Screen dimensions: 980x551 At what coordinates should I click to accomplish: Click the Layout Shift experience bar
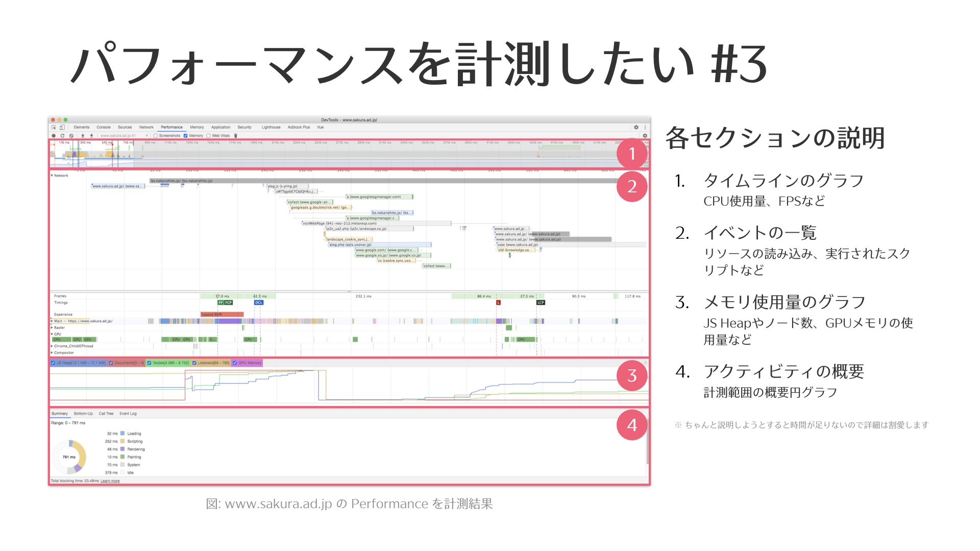[x=222, y=314]
